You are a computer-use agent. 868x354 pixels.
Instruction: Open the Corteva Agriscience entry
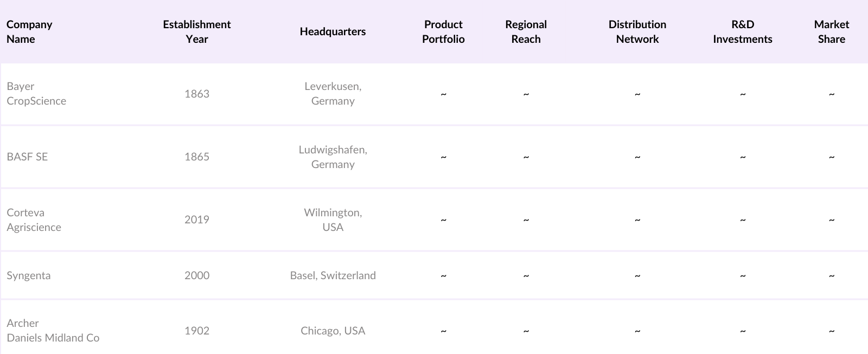tap(34, 220)
